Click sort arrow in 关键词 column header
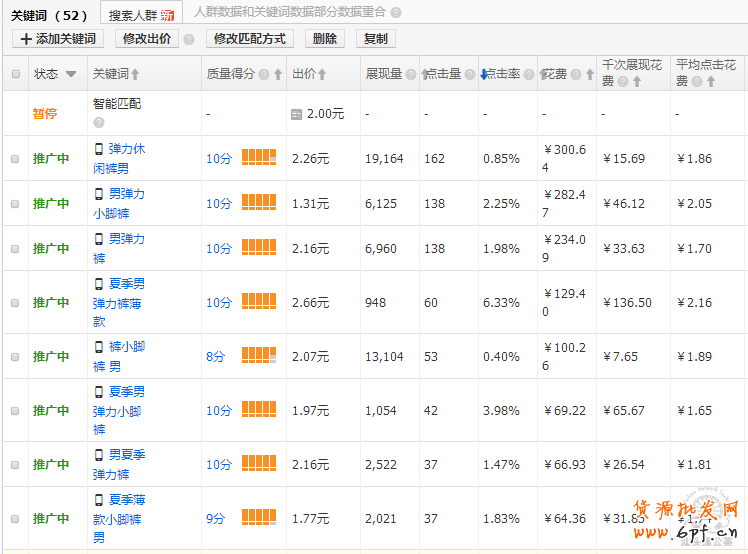The image size is (748, 554). coord(135,74)
